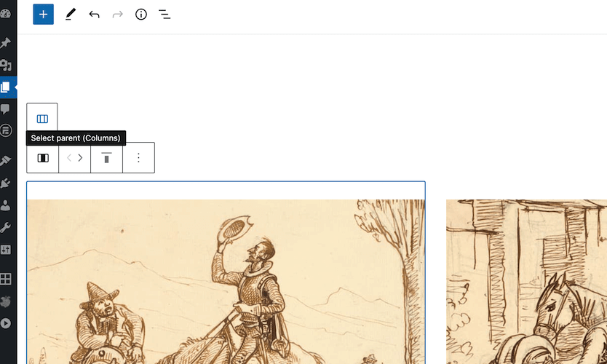Open Tools wrench in admin sidebar
Image resolution: width=607 pixels, height=364 pixels.
click(x=5, y=227)
